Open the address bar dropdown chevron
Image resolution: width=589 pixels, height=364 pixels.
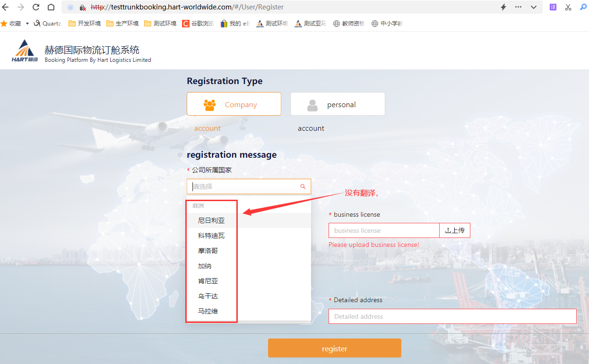tap(534, 7)
